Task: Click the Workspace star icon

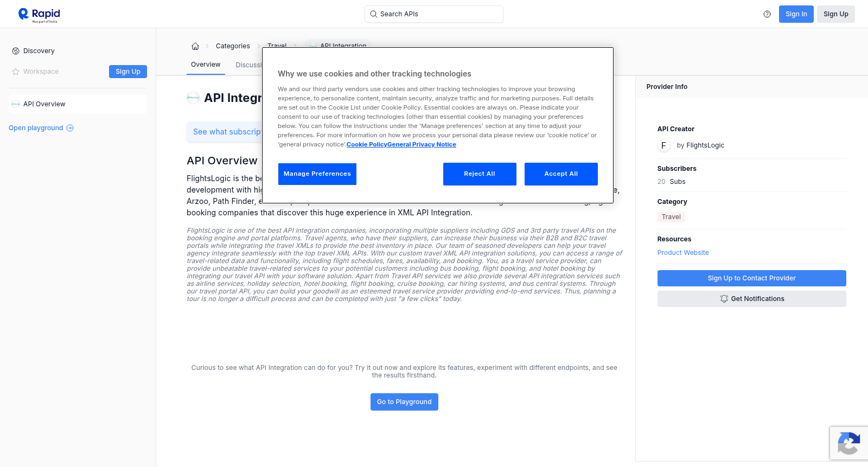Action: coord(16,72)
